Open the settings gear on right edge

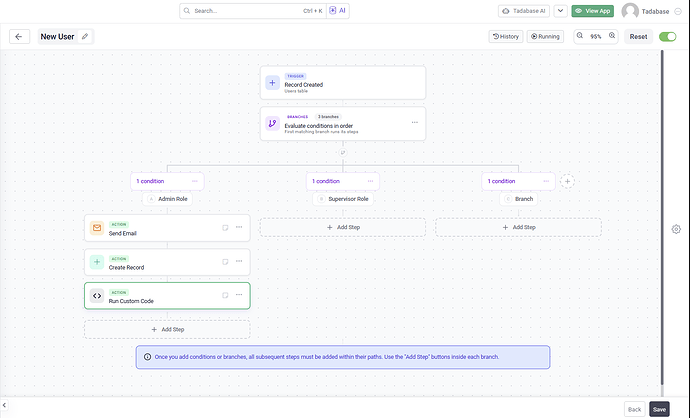676,229
